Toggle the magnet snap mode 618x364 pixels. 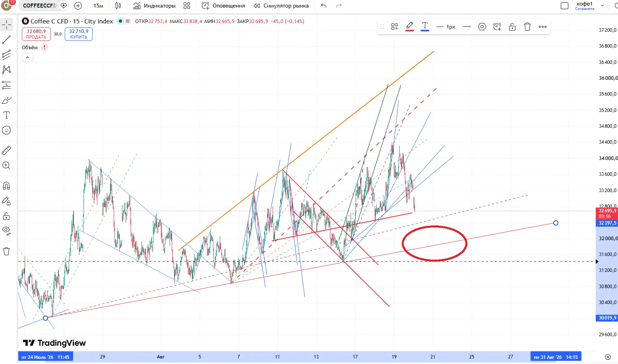click(6, 186)
